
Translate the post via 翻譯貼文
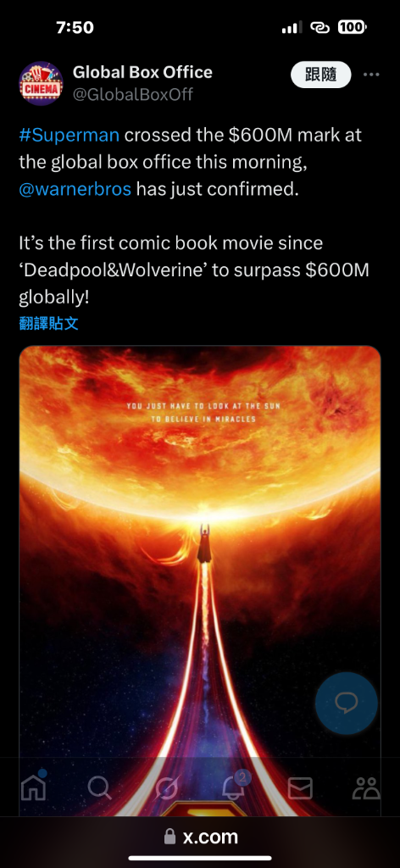tap(48, 324)
